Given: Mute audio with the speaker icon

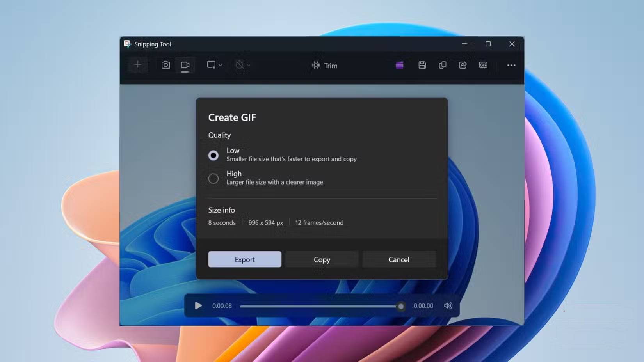Looking at the screenshot, I should (x=448, y=306).
